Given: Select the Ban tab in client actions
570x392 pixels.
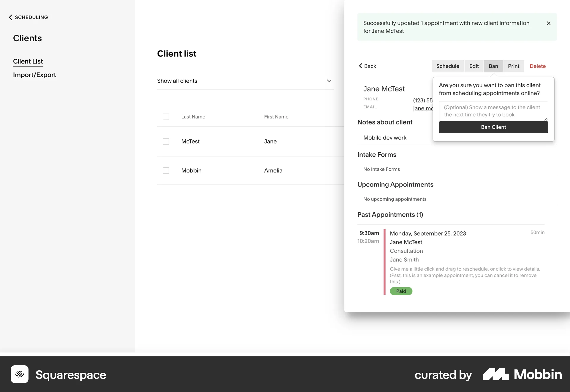Looking at the screenshot, I should (x=493, y=66).
